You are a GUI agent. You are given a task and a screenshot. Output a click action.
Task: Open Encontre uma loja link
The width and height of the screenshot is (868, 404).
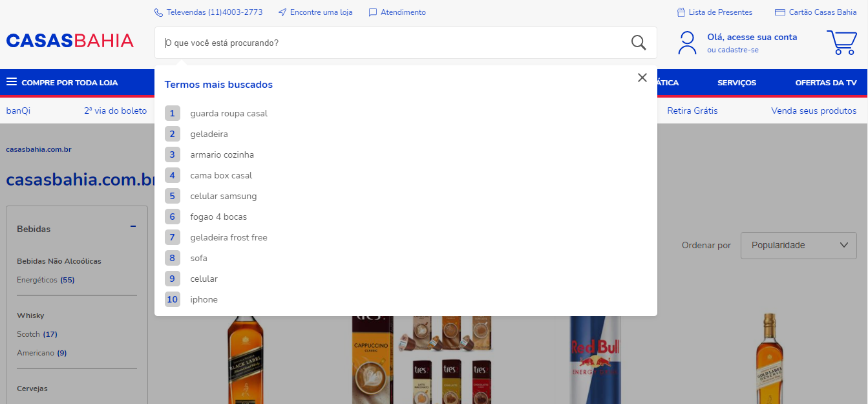315,12
